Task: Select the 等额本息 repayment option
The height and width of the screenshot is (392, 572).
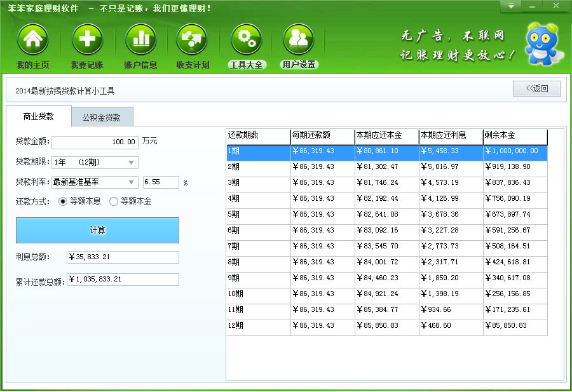Action: [x=63, y=201]
